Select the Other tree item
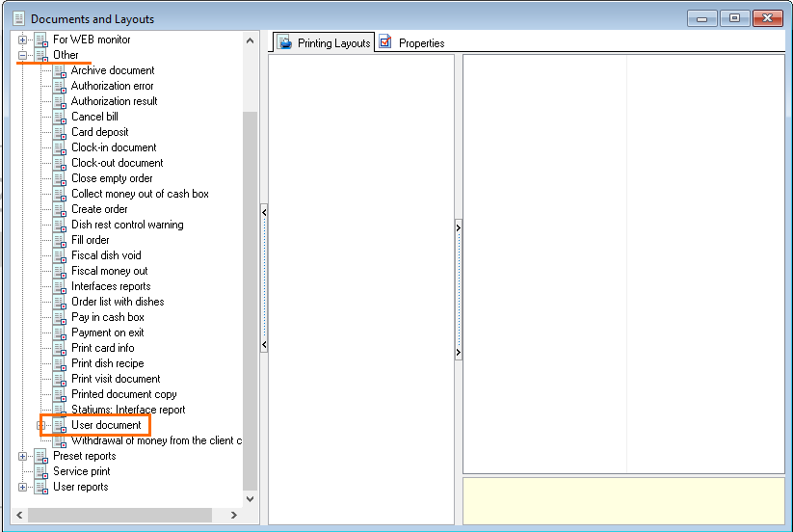 pyautogui.click(x=66, y=55)
